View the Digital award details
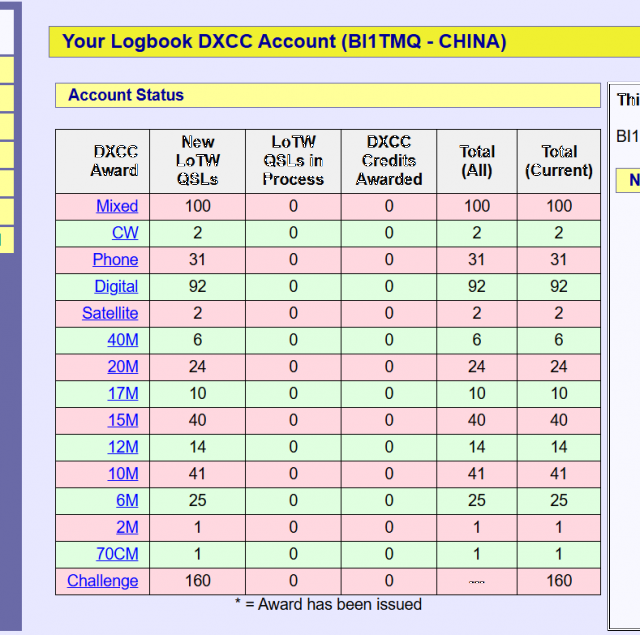 pos(116,287)
